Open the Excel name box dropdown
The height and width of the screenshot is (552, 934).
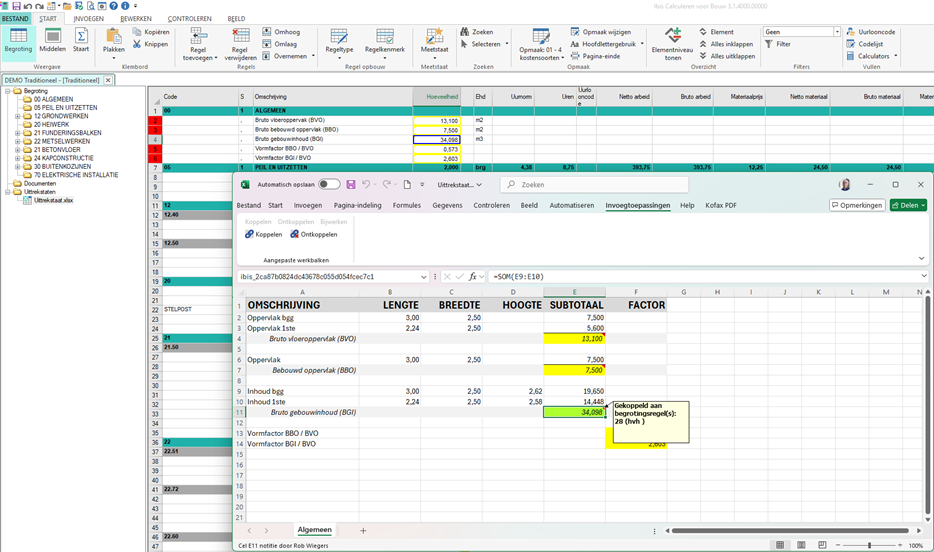click(424, 277)
